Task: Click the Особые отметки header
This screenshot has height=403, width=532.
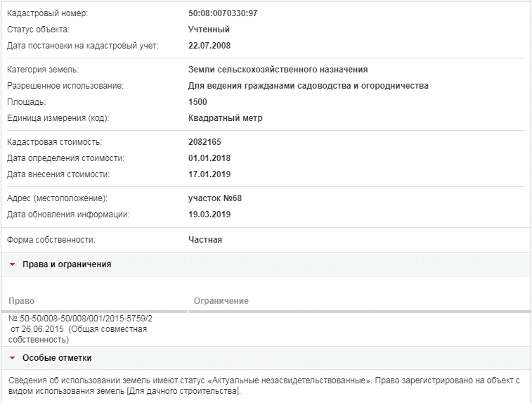Action: [x=266, y=358]
